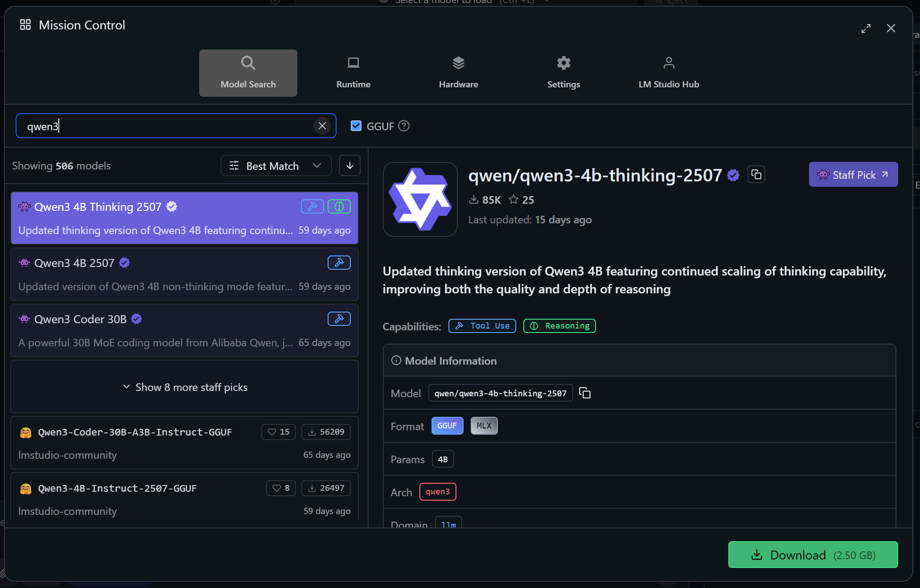The image size is (920, 588).
Task: Clear the search field with the X icon
Action: tap(322, 126)
